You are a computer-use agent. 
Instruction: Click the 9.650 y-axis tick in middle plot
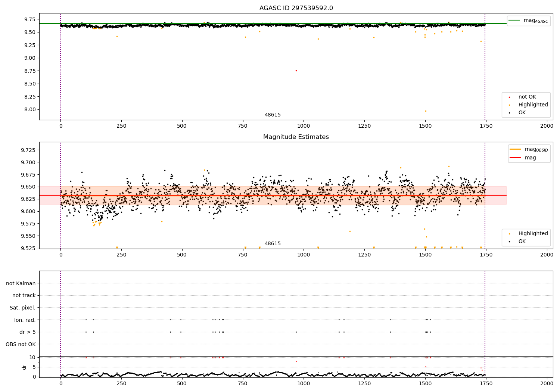(x=28, y=187)
